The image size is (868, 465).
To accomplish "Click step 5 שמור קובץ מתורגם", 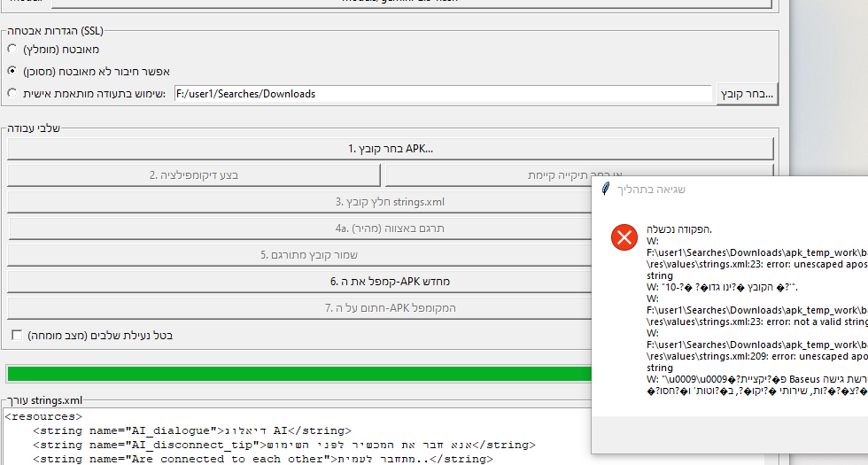I will 301,255.
